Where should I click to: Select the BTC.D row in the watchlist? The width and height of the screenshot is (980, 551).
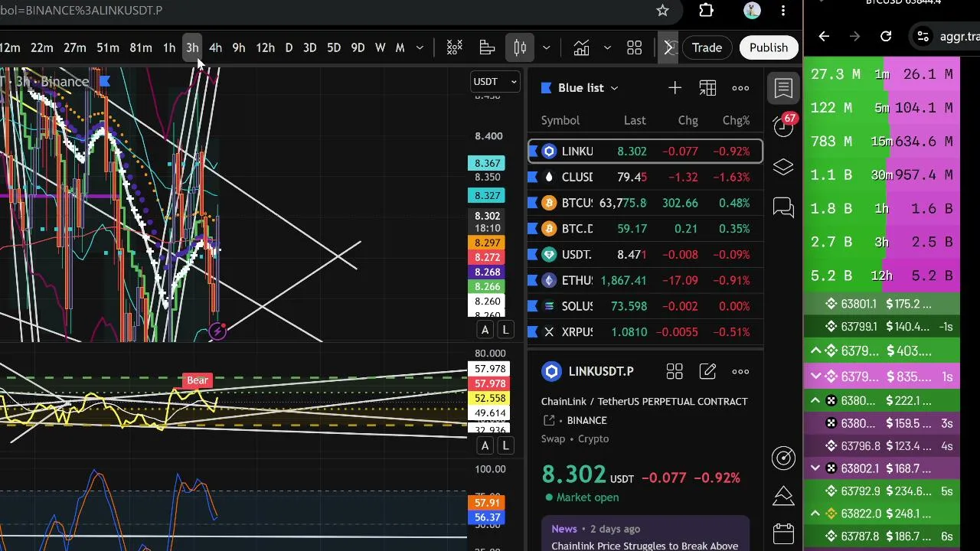pyautogui.click(x=645, y=229)
